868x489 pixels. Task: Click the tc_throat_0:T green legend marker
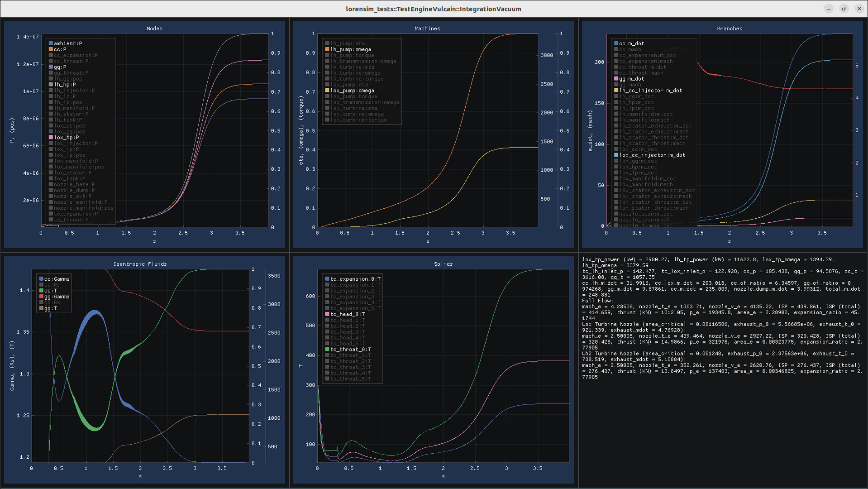327,350
